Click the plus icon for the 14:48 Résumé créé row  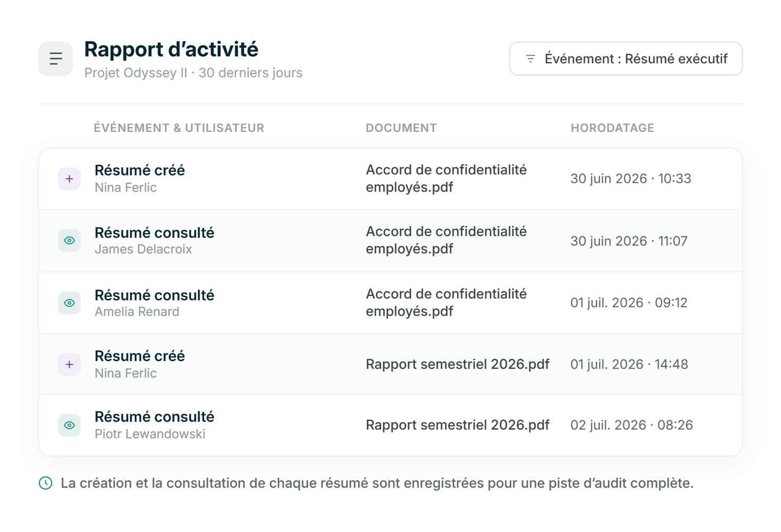click(69, 364)
